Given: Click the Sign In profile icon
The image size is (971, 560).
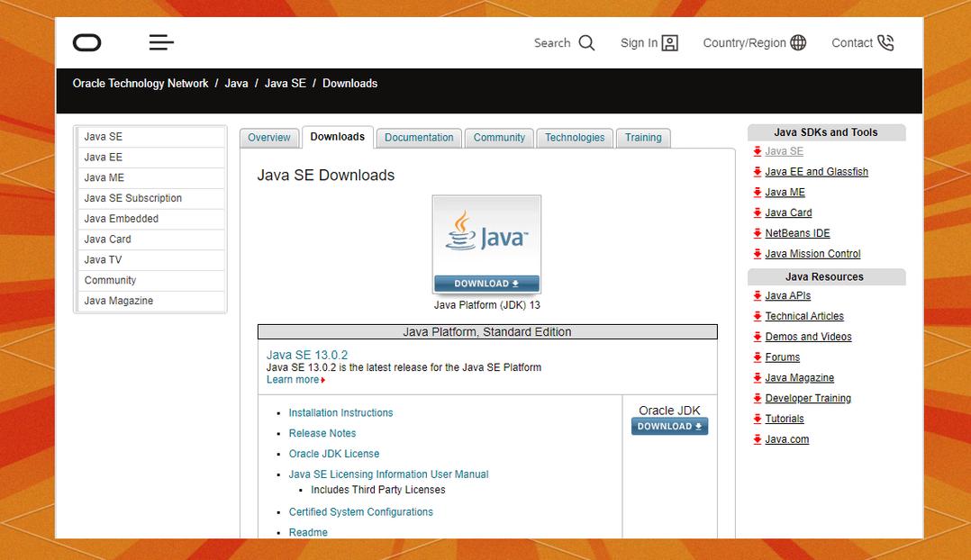Looking at the screenshot, I should click(669, 43).
